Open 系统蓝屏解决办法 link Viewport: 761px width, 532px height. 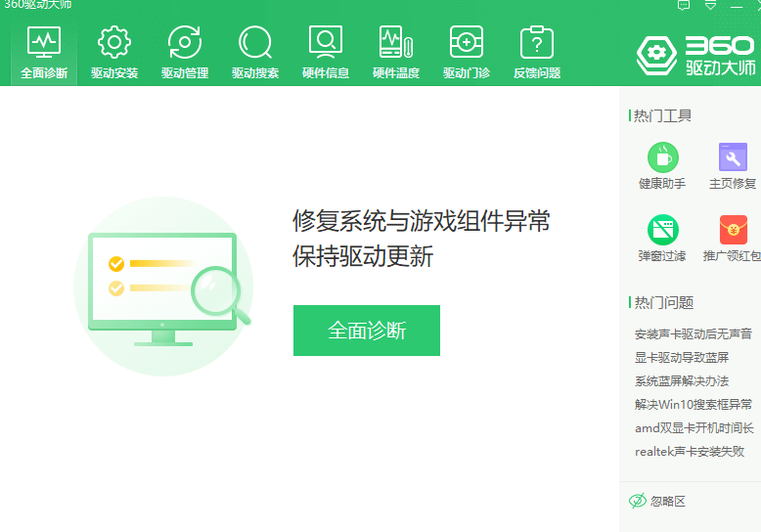point(681,381)
